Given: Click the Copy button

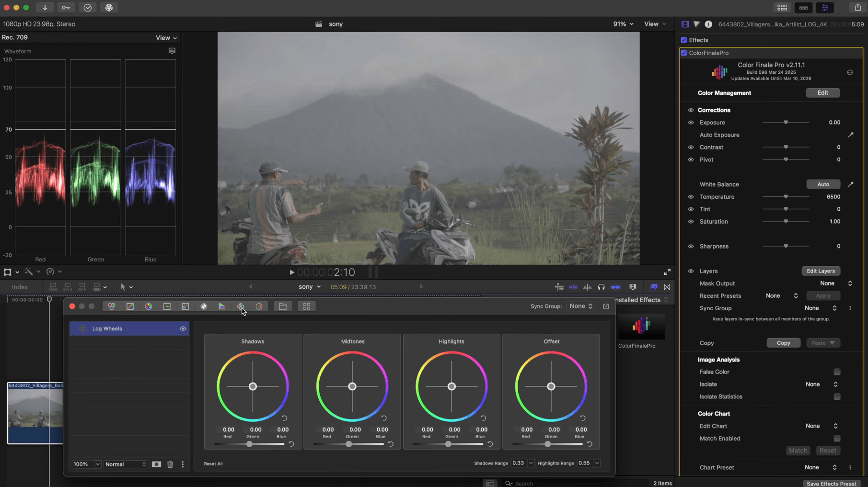Looking at the screenshot, I should (x=783, y=343).
